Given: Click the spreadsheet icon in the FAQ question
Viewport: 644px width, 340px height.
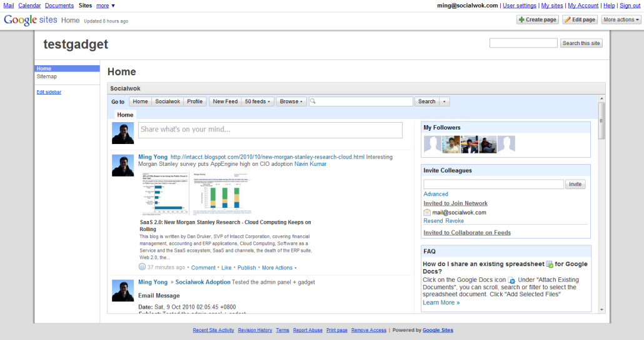Looking at the screenshot, I should pos(550,264).
